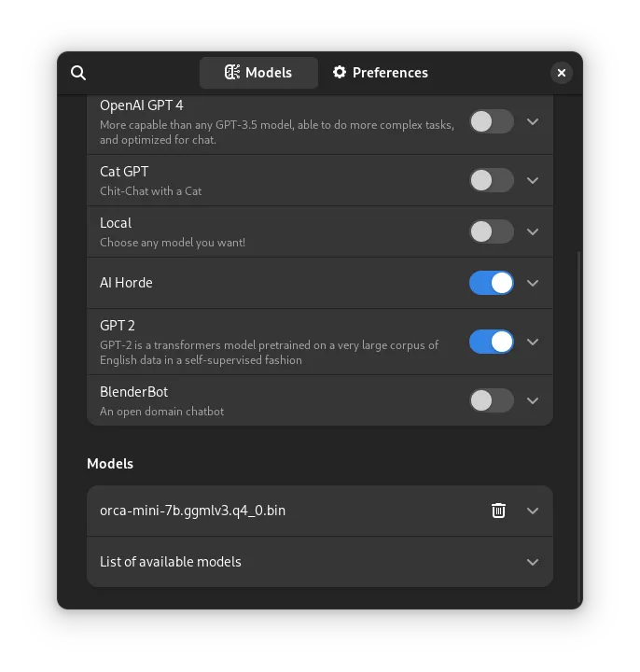The height and width of the screenshot is (672, 640).
Task: Enable the OpenAI GPT 4 switch
Action: (x=492, y=121)
